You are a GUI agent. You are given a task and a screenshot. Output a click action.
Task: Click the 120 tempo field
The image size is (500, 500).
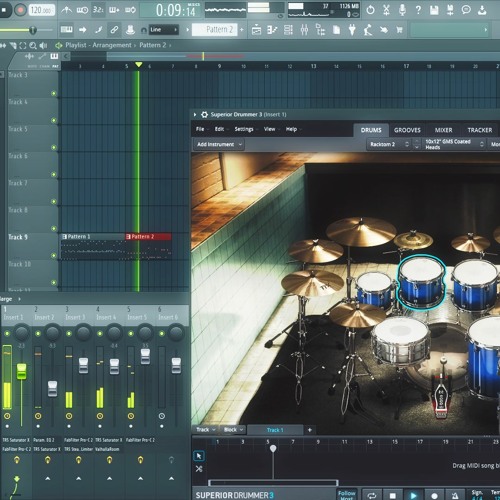click(x=42, y=10)
